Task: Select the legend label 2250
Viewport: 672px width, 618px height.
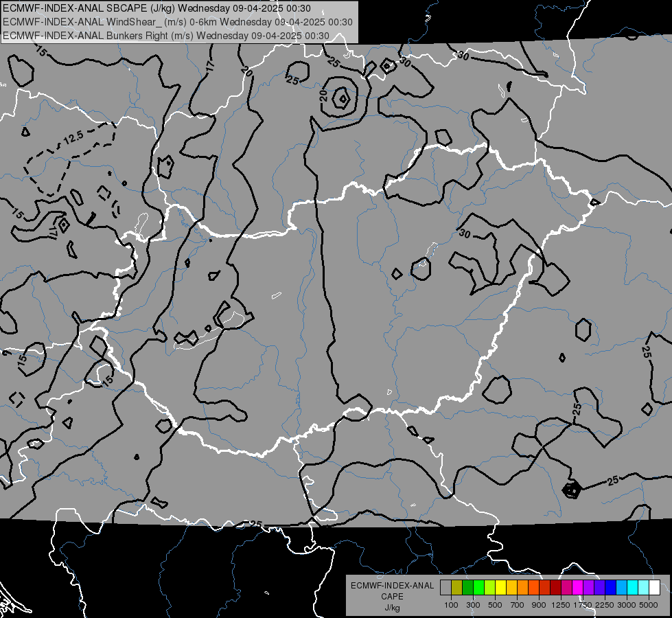Action: tap(604, 605)
